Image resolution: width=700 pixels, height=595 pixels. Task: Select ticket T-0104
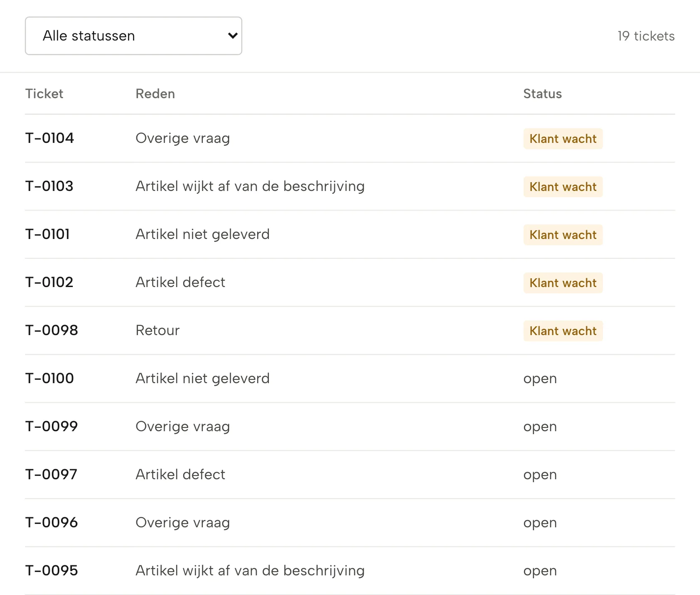point(49,138)
